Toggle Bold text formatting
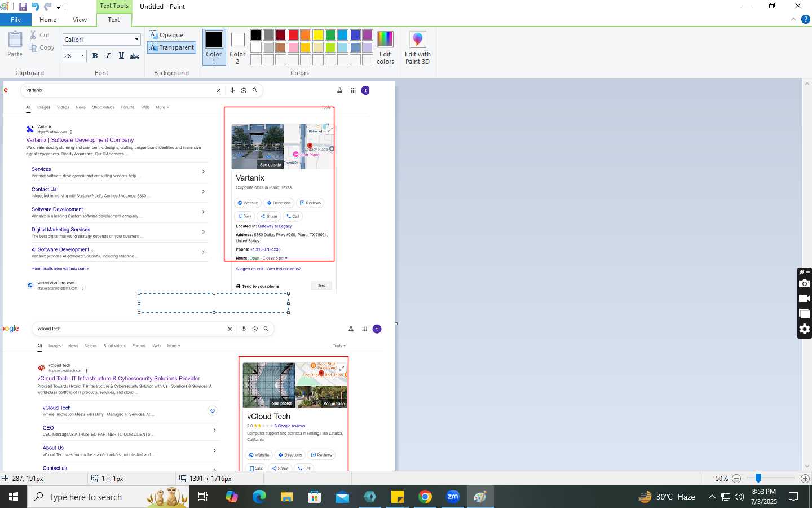 tap(95, 56)
